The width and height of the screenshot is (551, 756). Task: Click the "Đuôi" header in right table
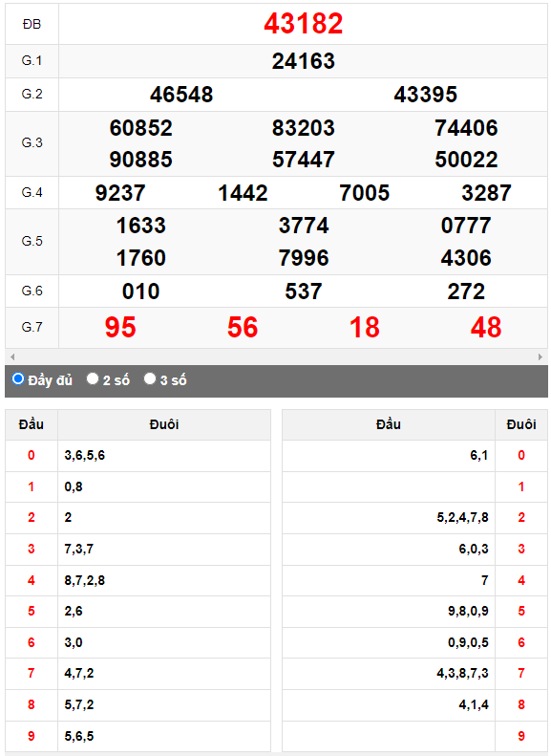coord(521,424)
